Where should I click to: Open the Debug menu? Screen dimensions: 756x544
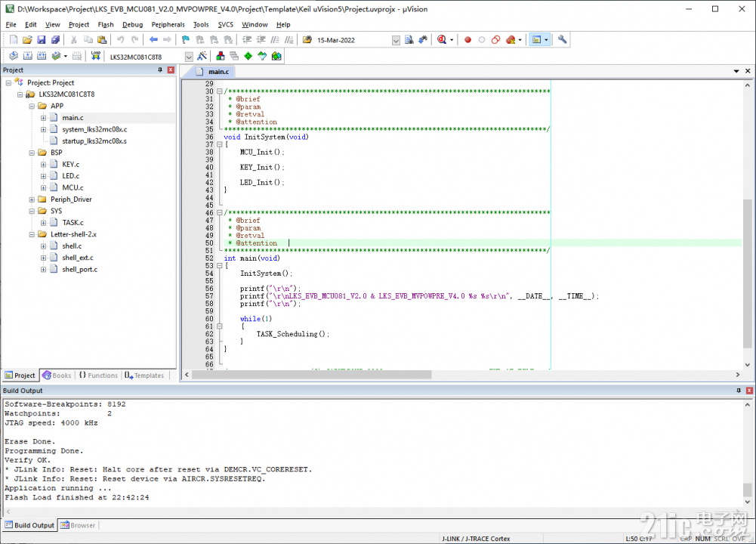(133, 25)
